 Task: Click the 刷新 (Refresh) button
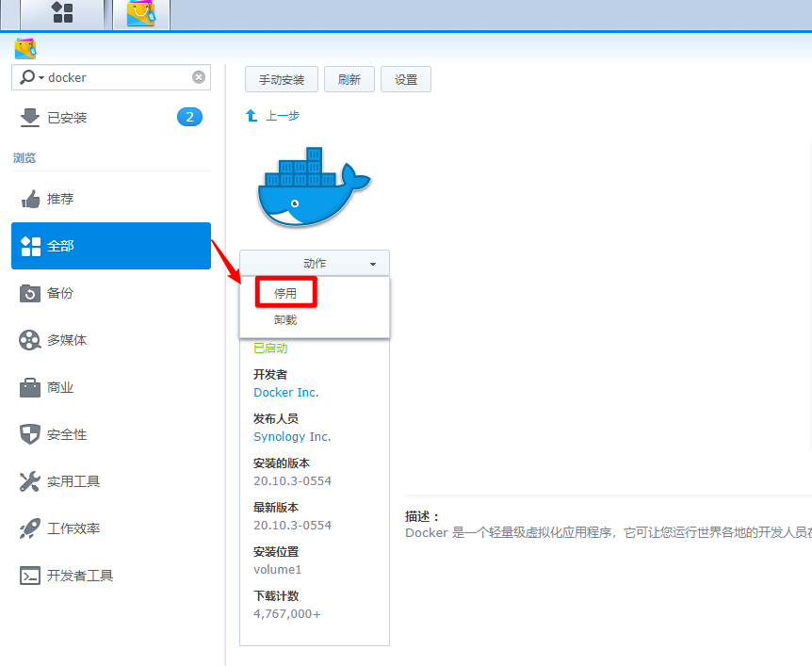pyautogui.click(x=349, y=79)
